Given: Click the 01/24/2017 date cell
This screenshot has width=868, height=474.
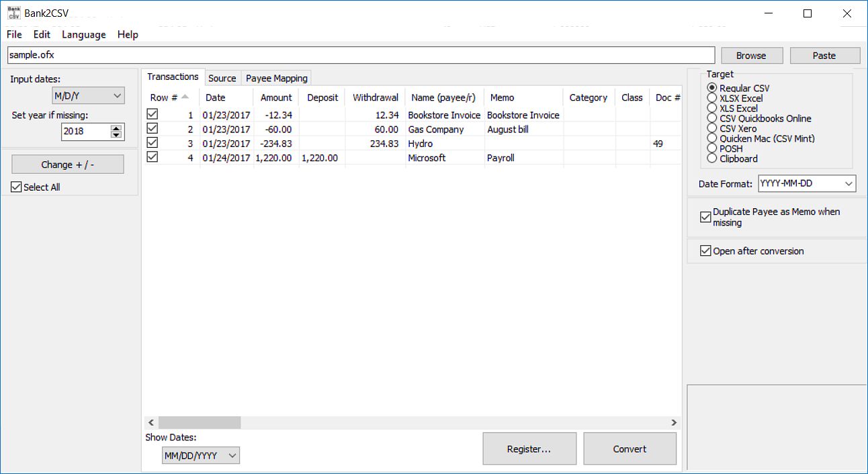Looking at the screenshot, I should point(226,158).
